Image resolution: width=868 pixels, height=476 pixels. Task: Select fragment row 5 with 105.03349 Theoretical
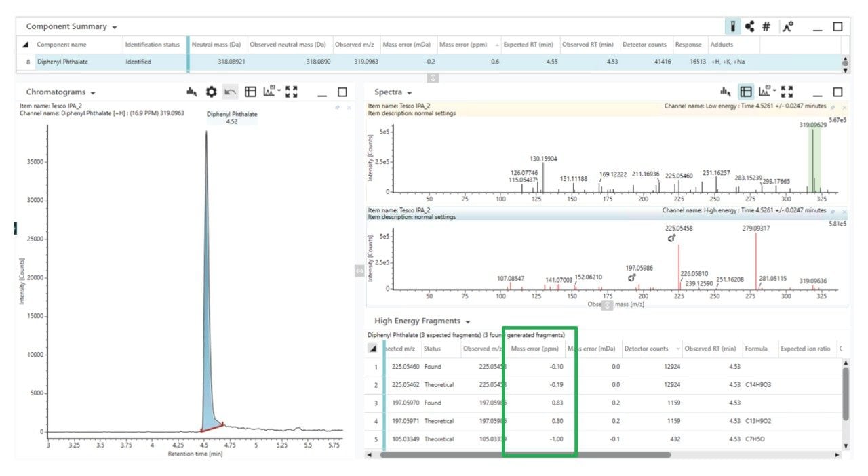coord(604,439)
